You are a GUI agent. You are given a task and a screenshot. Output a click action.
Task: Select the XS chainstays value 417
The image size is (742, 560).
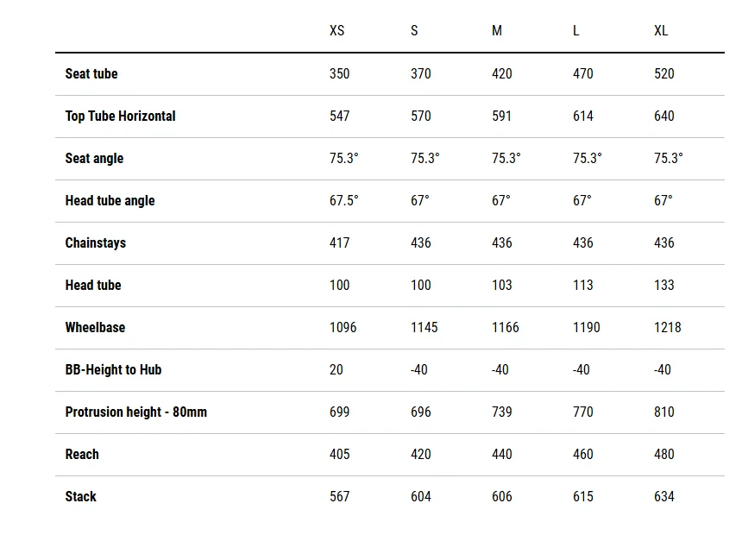[x=339, y=242]
